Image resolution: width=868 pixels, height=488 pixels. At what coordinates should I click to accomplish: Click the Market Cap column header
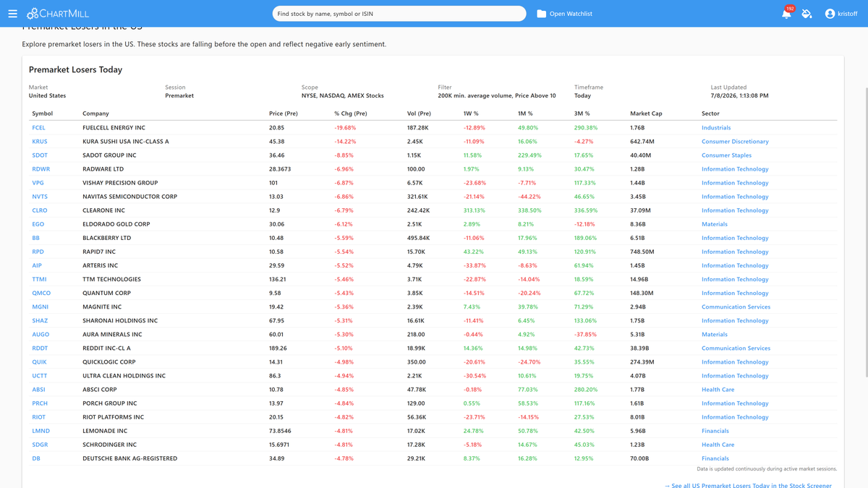click(646, 114)
